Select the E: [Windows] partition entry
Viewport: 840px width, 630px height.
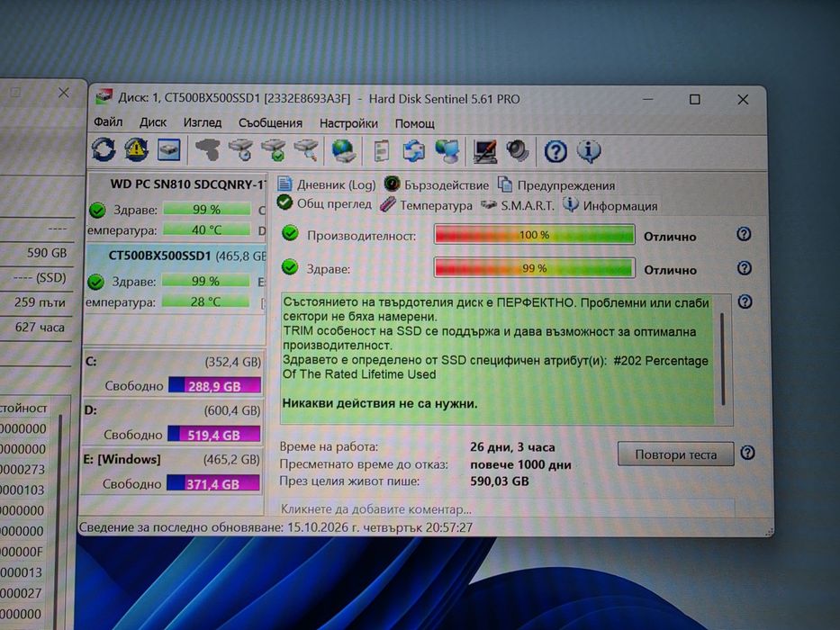(x=171, y=471)
